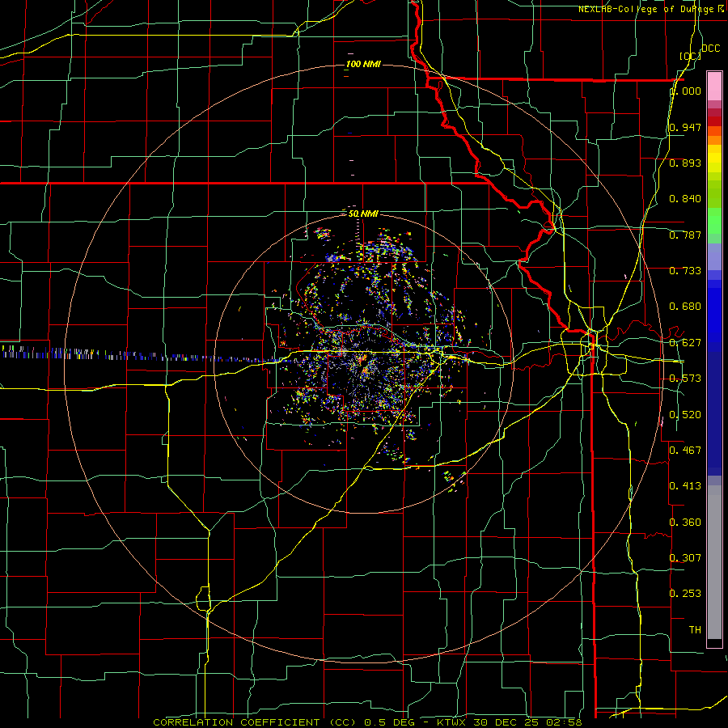The height and width of the screenshot is (728, 728).
Task: Click the 0.520 scale value
Action: pyautogui.click(x=685, y=415)
